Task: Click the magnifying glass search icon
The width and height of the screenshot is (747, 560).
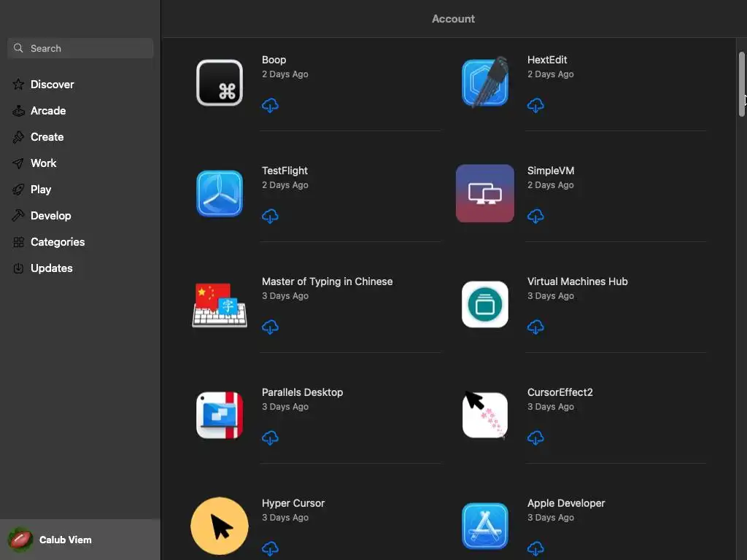Action: [18, 48]
